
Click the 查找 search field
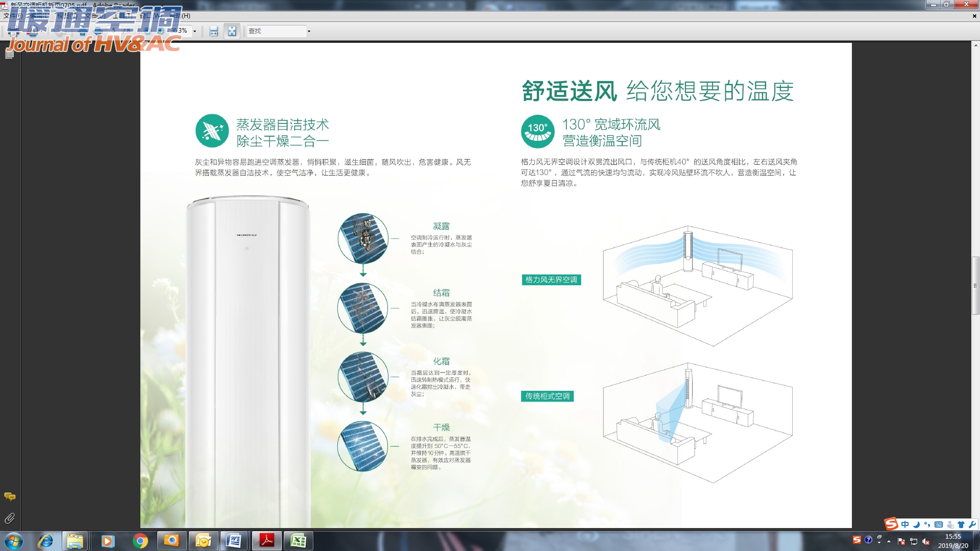[276, 31]
